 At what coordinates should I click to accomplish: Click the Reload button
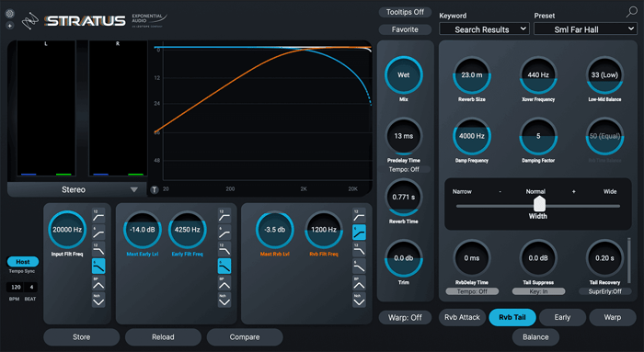pos(163,336)
